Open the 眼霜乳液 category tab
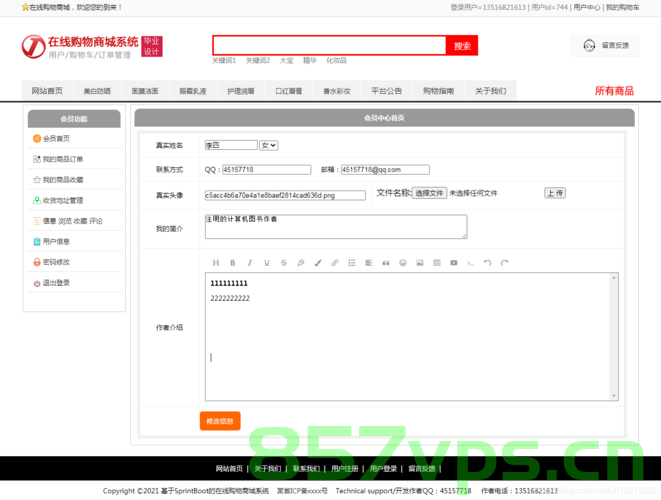This screenshot has height=500, width=661. [x=193, y=91]
